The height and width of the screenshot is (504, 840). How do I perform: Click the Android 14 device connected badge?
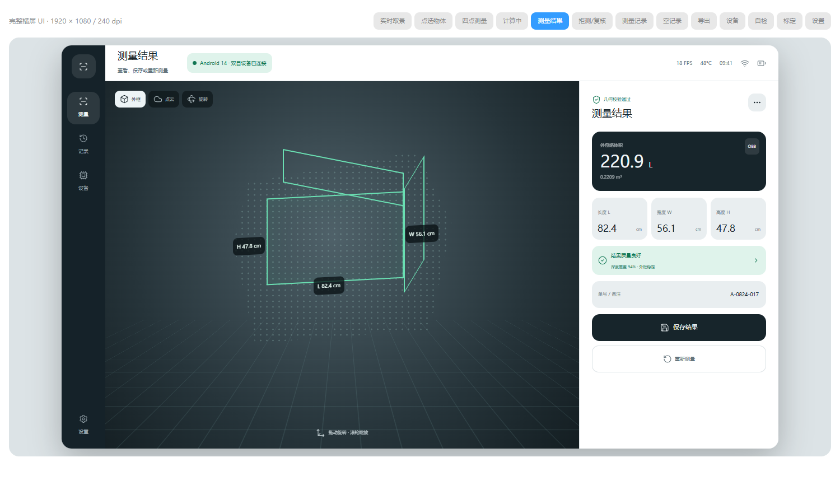230,63
